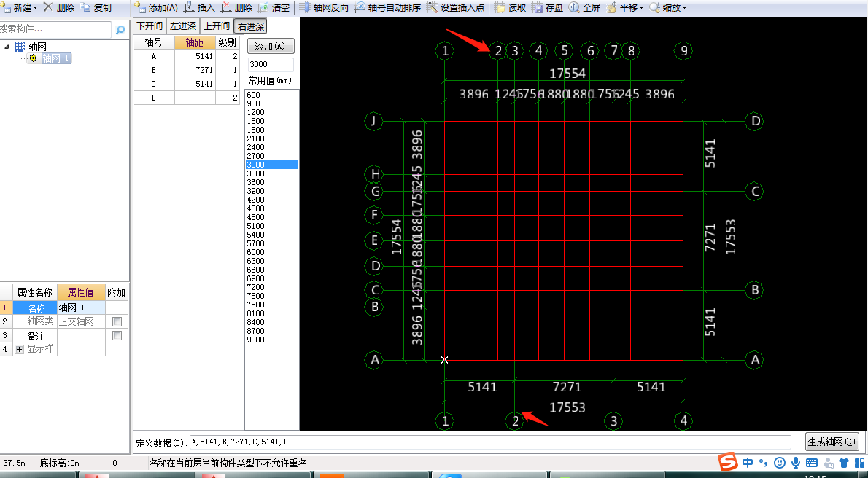The width and height of the screenshot is (868, 478).
Task: Click the 轴网反向 reverse-grid icon
Action: tap(304, 8)
